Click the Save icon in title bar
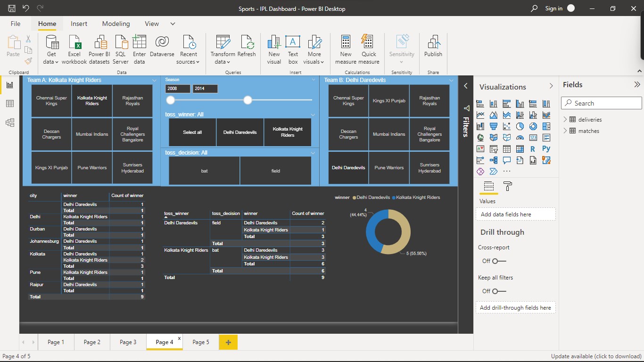Viewport: 644px width, 362px height. tap(12, 8)
